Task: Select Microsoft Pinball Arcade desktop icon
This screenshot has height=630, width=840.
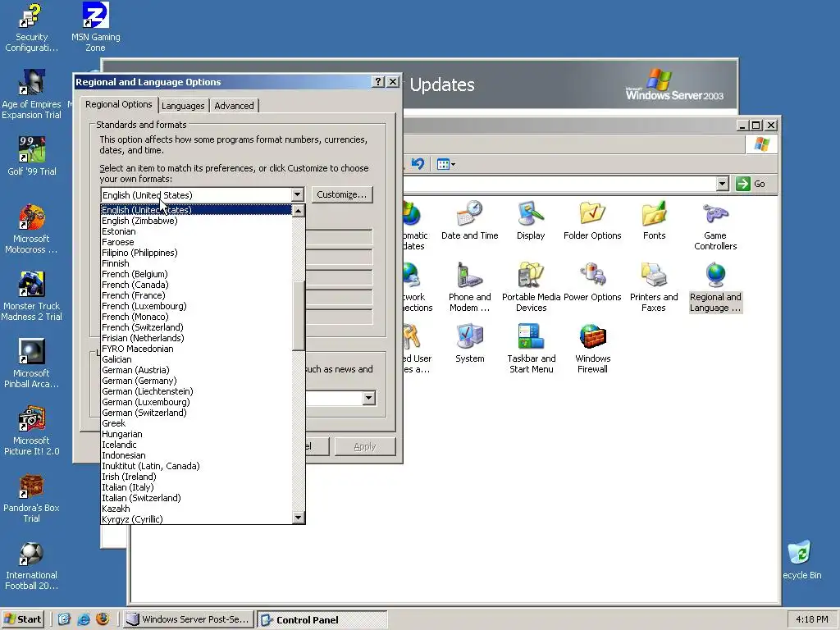Action: 31,363
